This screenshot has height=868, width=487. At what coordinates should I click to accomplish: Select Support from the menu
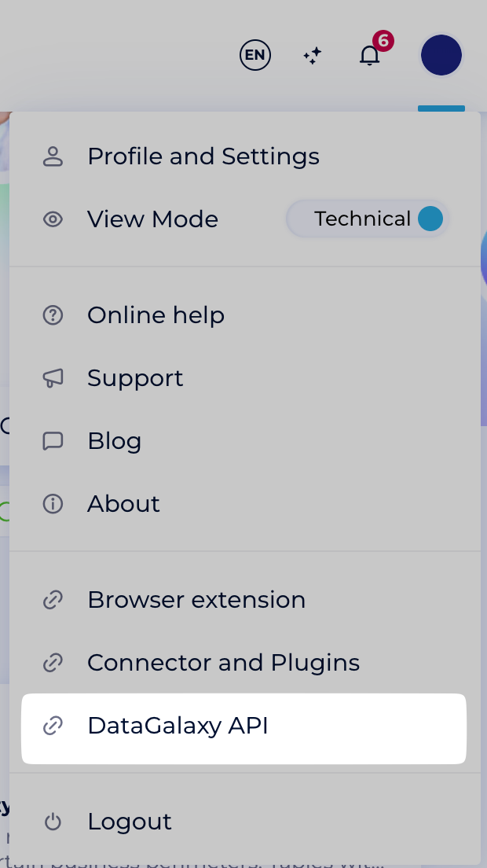click(x=135, y=378)
